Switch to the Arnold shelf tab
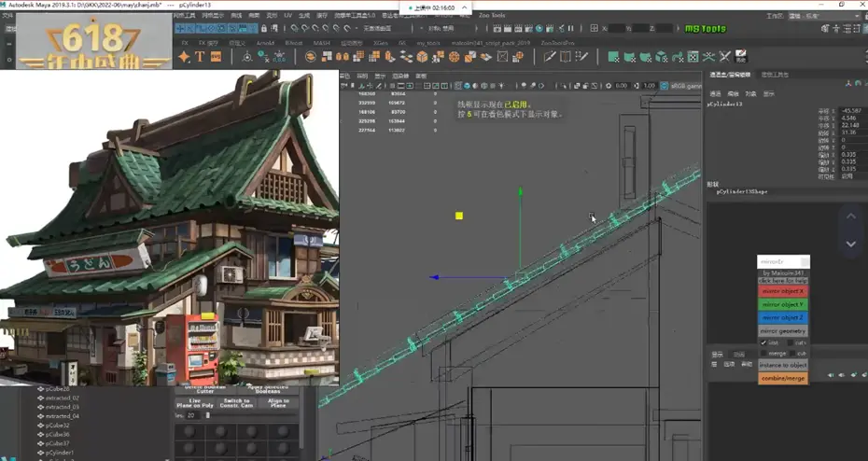The image size is (868, 461). 265,43
